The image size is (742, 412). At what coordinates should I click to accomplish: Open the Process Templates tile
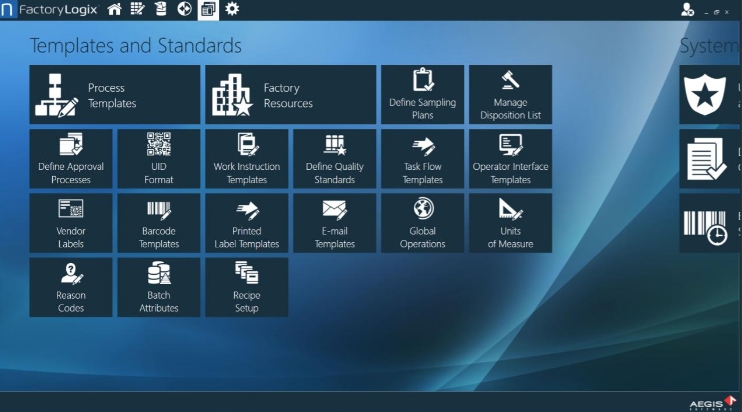coord(115,95)
